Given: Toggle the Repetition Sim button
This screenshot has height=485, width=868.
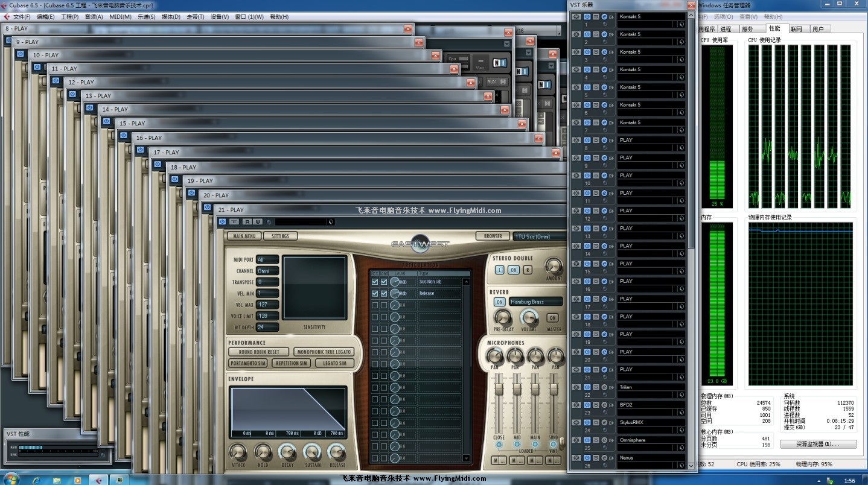Looking at the screenshot, I should pos(291,363).
